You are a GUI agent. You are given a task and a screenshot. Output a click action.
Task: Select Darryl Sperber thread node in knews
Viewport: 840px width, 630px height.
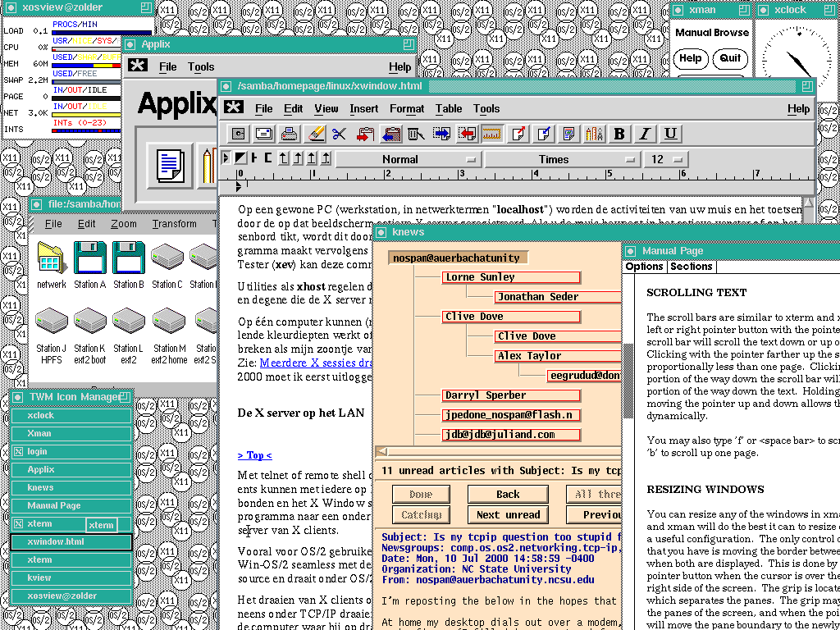tap(511, 395)
